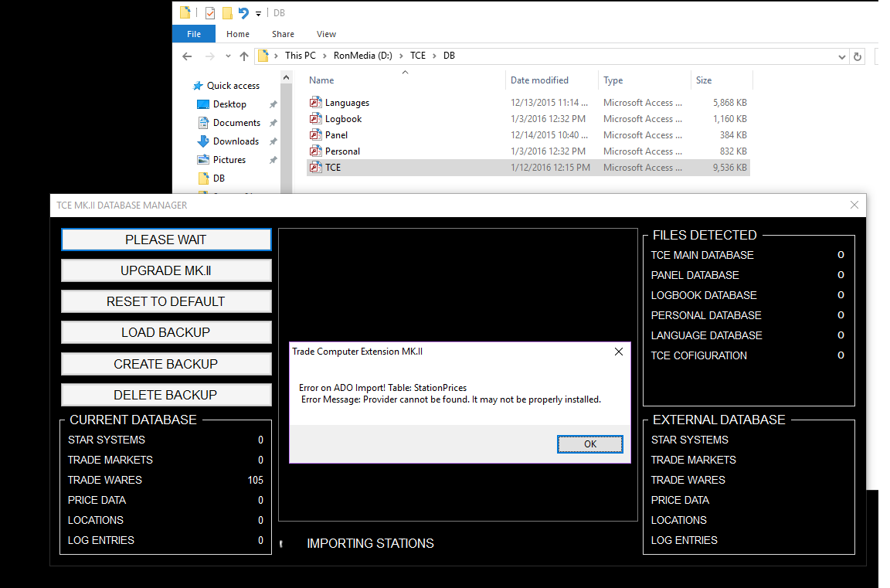Open Pictures in the navigation pane
890x588 pixels.
click(x=229, y=160)
